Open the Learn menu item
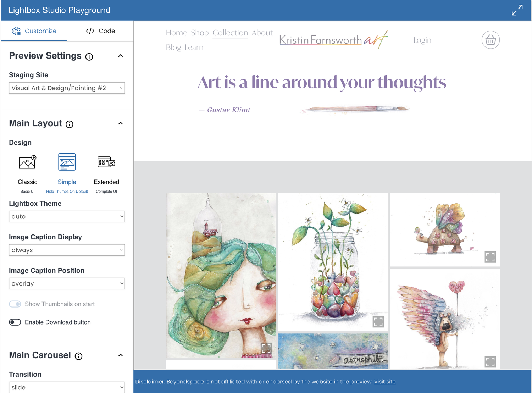The height and width of the screenshot is (393, 532). point(194,48)
